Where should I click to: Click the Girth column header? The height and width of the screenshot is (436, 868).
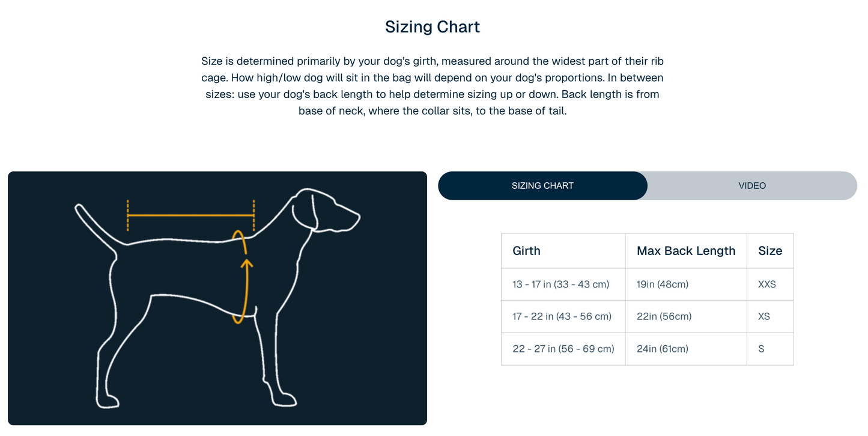(x=526, y=251)
